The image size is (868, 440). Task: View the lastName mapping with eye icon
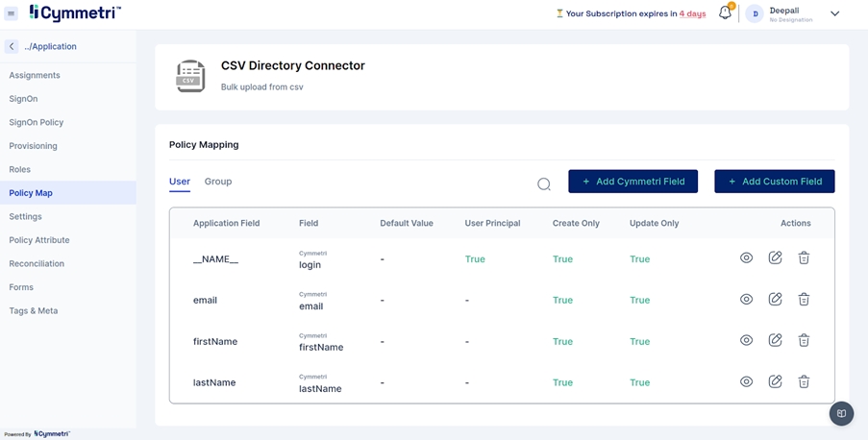746,382
